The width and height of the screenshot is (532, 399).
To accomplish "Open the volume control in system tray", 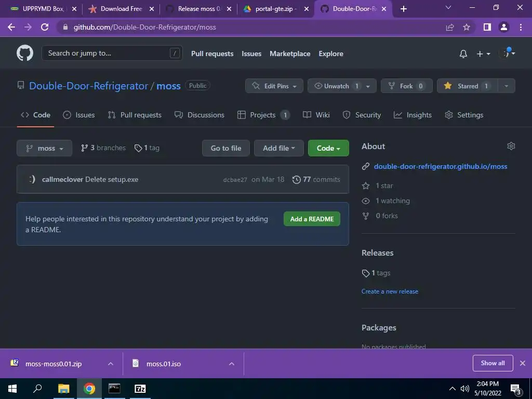I will (x=465, y=389).
